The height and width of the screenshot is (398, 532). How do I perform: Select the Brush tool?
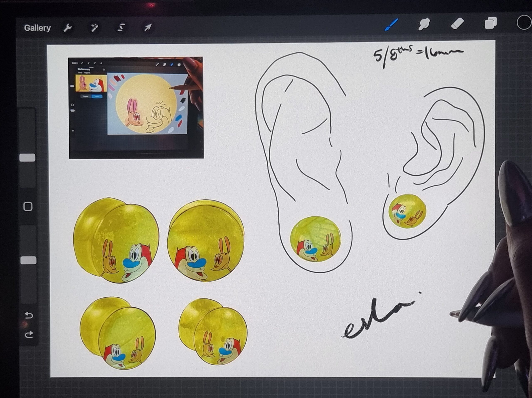coord(391,25)
